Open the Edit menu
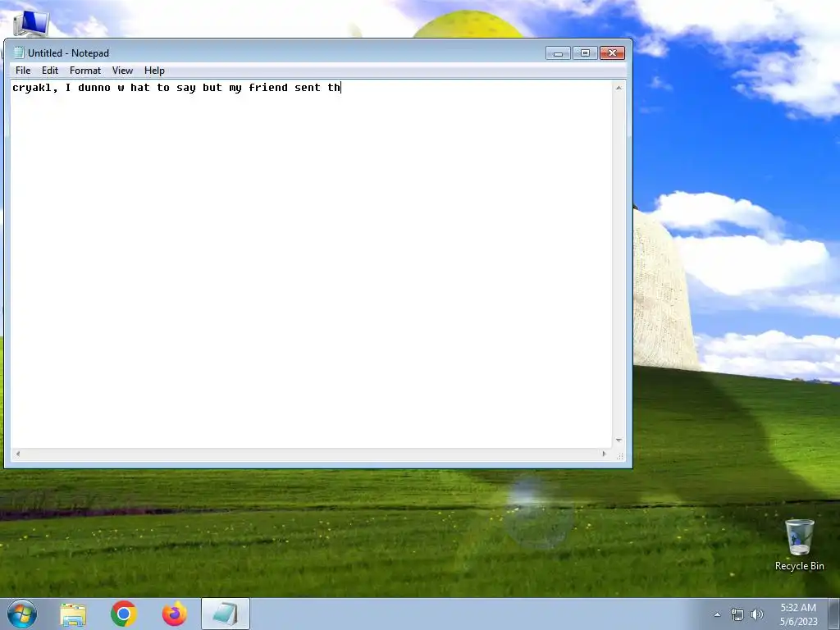 point(50,71)
